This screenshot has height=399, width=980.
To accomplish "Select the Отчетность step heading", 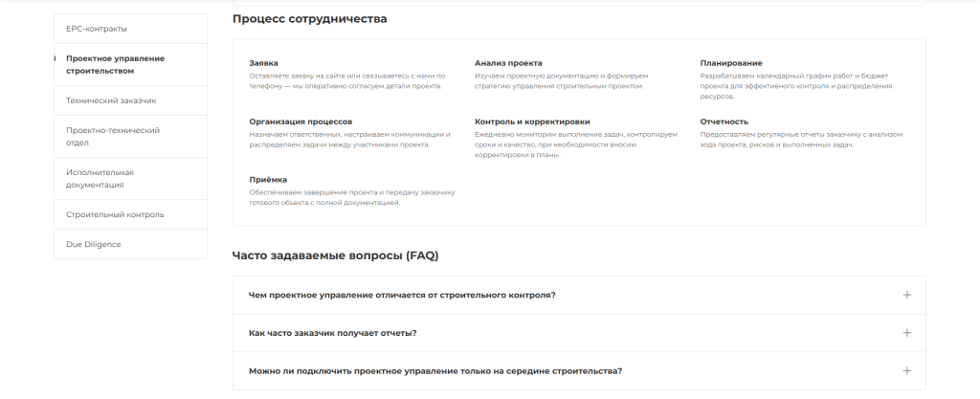I will 724,122.
